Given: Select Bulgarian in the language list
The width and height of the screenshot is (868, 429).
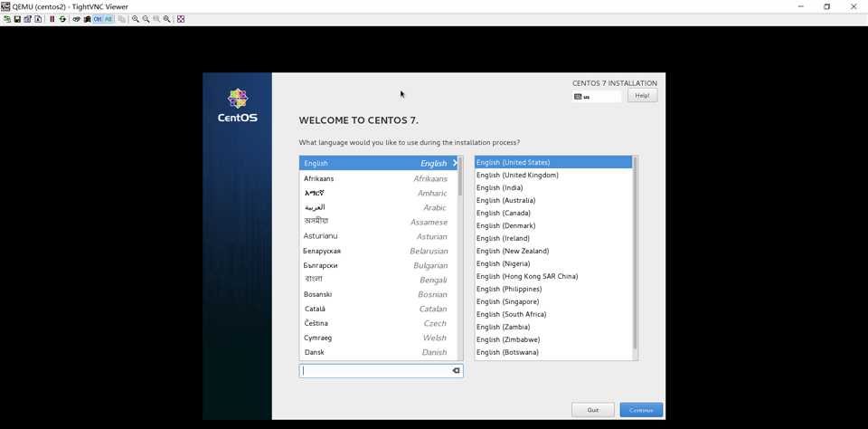Looking at the screenshot, I should pyautogui.click(x=379, y=265).
